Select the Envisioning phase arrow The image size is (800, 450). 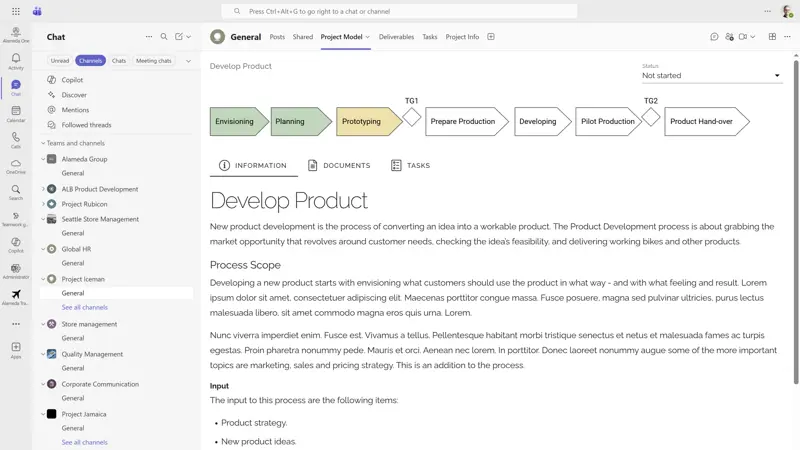(x=239, y=121)
